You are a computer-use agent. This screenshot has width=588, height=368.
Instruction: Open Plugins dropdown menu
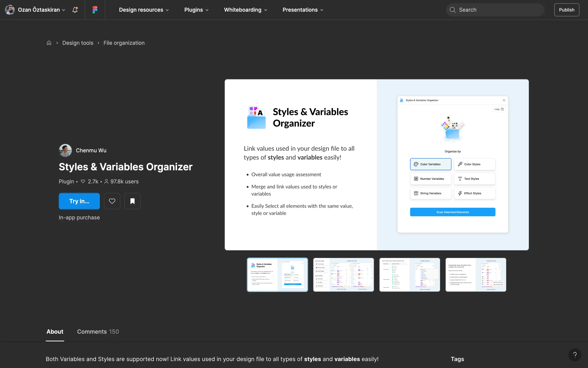(196, 10)
